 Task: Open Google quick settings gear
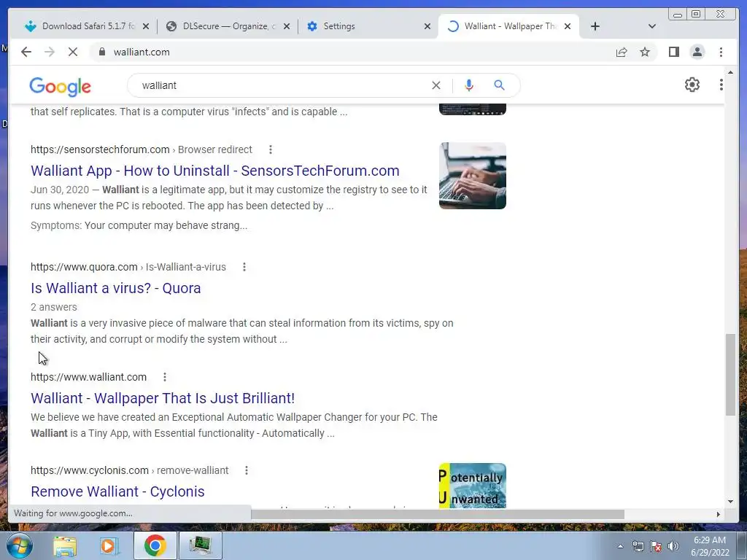(x=692, y=85)
